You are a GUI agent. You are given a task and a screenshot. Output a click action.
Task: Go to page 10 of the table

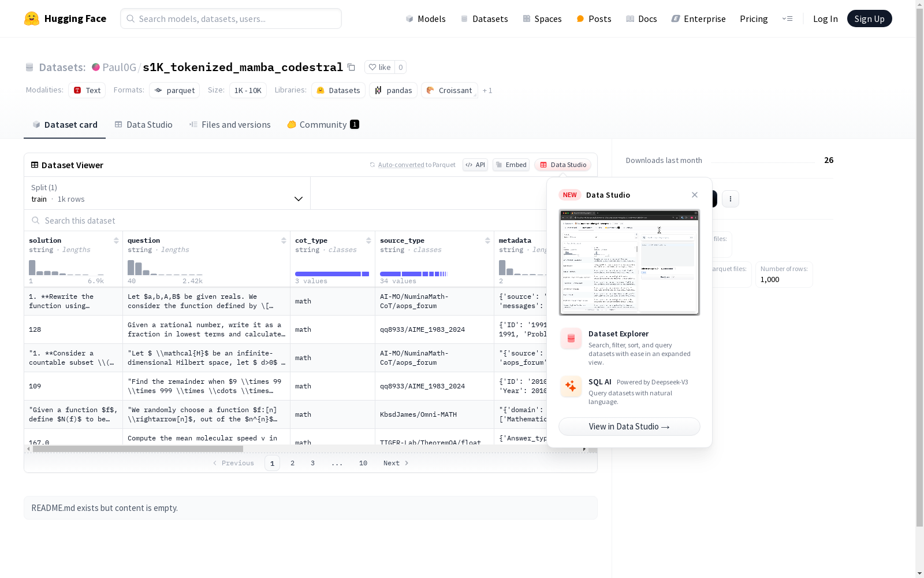click(363, 463)
